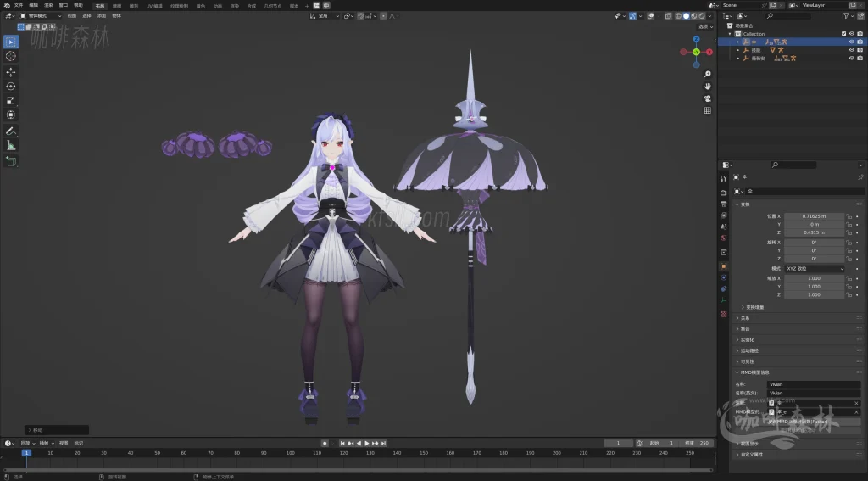Open the Output properties tab

pyautogui.click(x=724, y=204)
